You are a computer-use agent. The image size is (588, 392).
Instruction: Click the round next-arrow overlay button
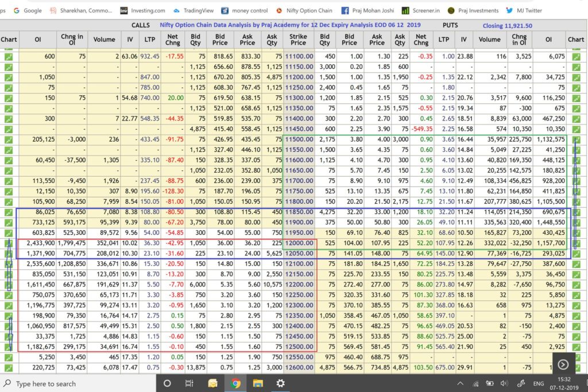[x=563, y=364]
